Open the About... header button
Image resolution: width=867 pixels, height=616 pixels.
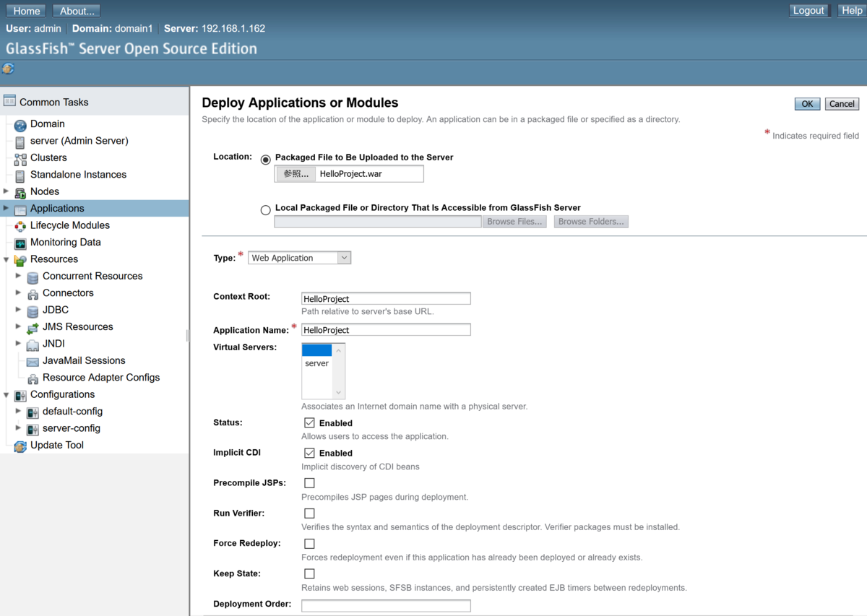(x=77, y=11)
